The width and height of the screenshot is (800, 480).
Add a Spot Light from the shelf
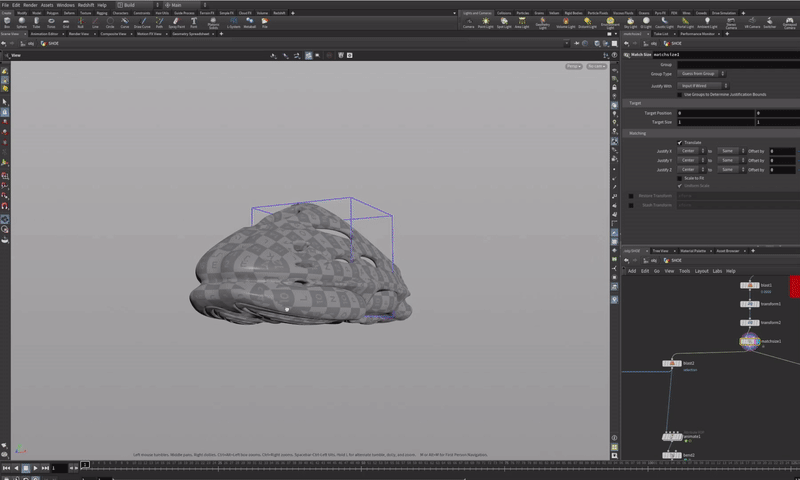[504, 22]
